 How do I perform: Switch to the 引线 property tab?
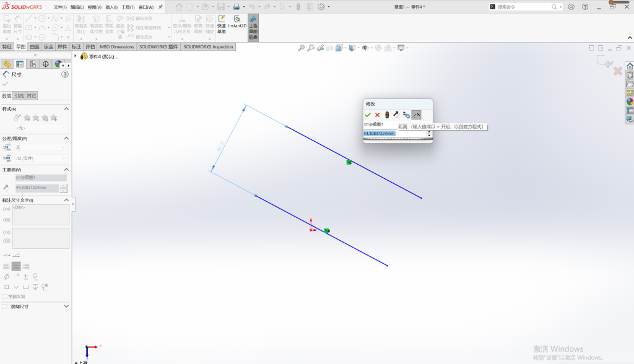(x=19, y=96)
